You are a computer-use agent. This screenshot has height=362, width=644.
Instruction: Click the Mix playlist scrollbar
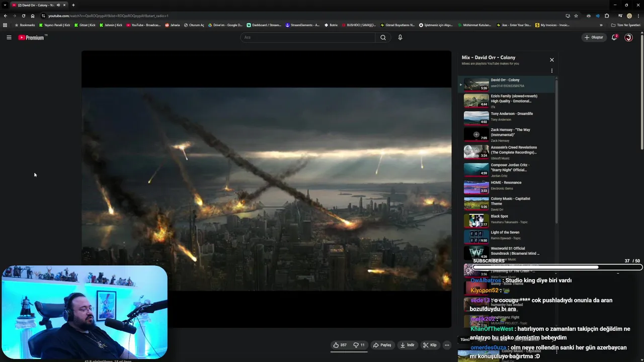[x=556, y=151]
